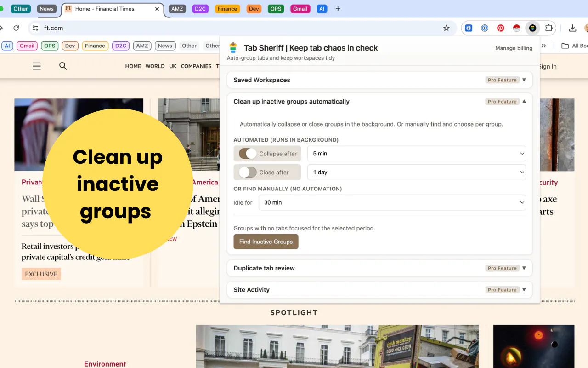Open the 1 day close duration dropdown
Viewport: 588px width, 368px height.
click(x=416, y=172)
